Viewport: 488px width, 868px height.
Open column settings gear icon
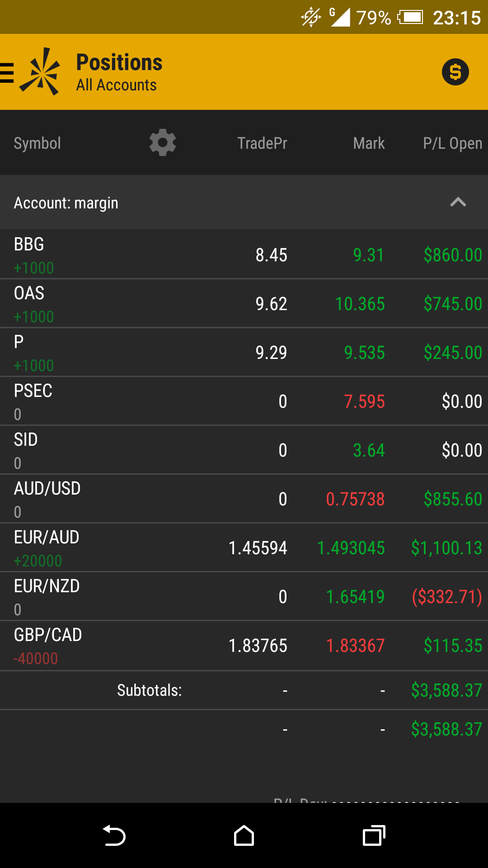(163, 143)
